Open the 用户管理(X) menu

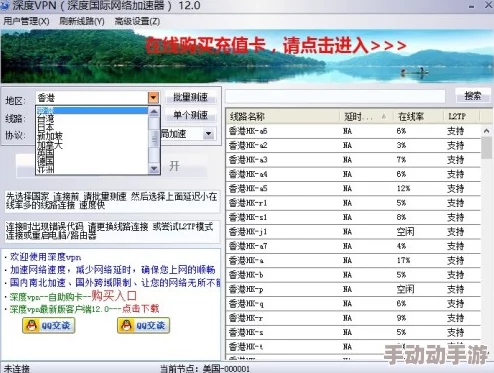click(x=26, y=21)
